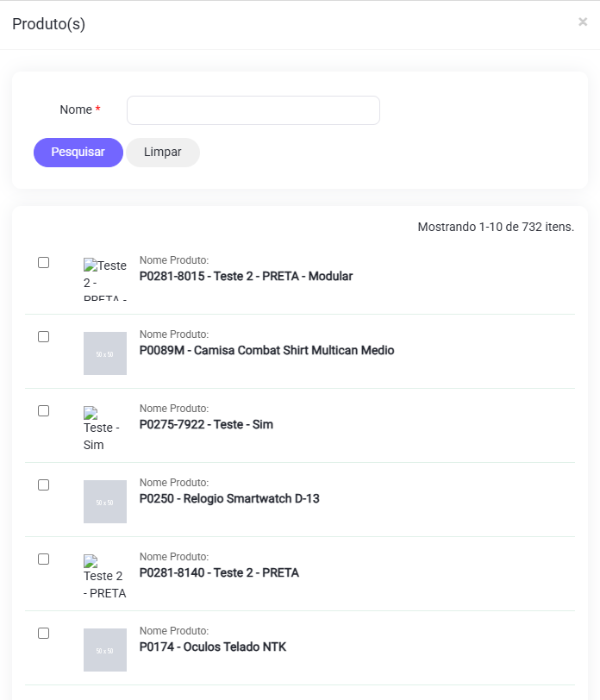Select checkbox for Camisa Combat Shirt Multican

[44, 337]
